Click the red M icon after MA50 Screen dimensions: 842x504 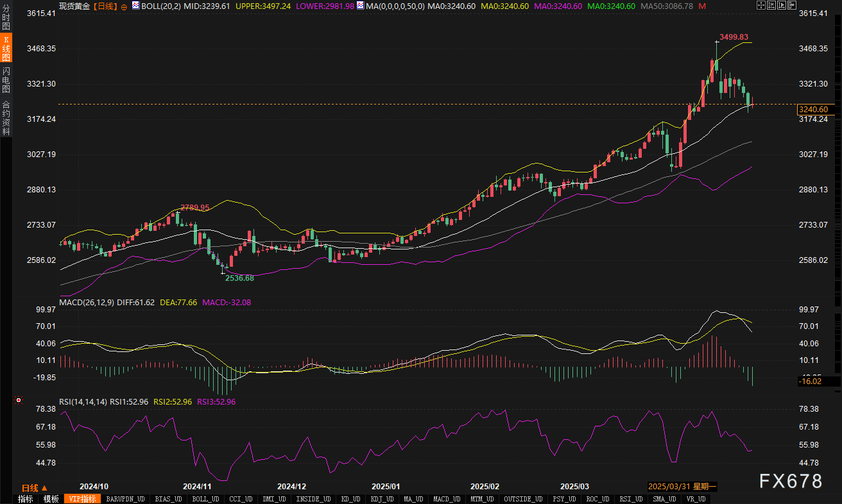[702, 6]
